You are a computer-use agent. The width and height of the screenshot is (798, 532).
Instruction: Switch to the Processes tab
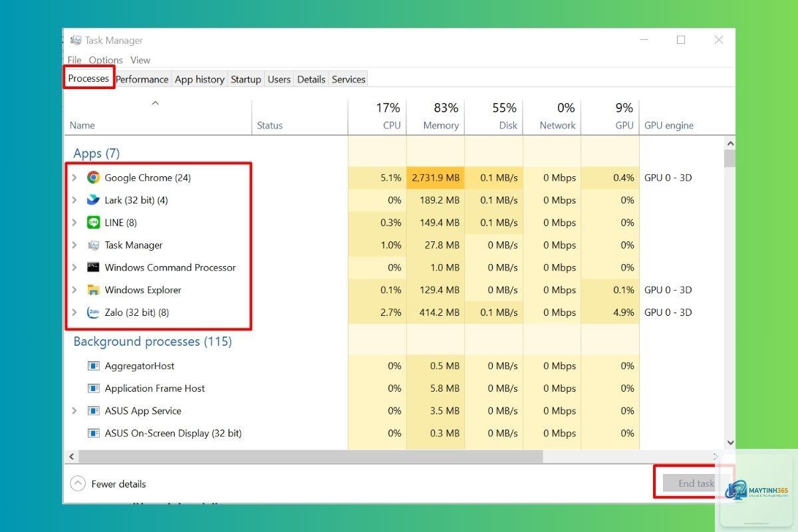point(88,78)
